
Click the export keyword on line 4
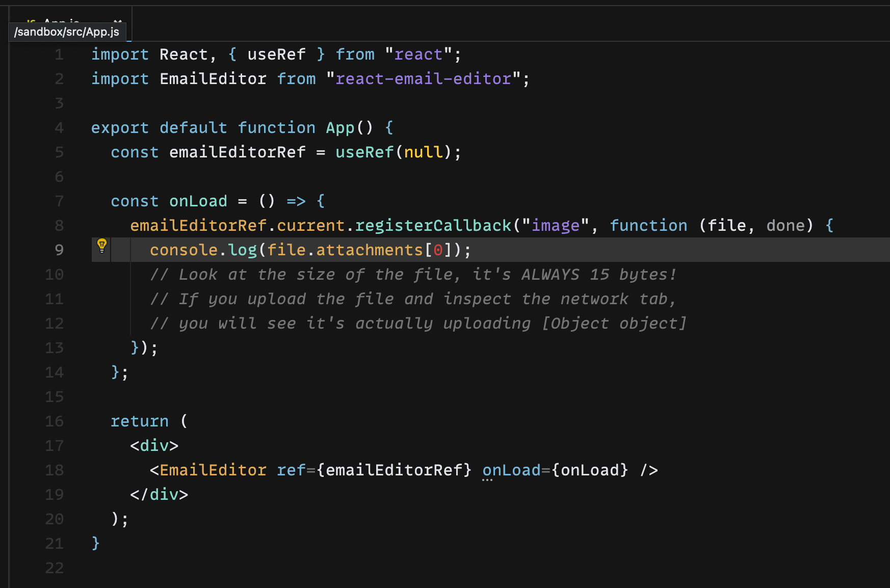coord(120,128)
